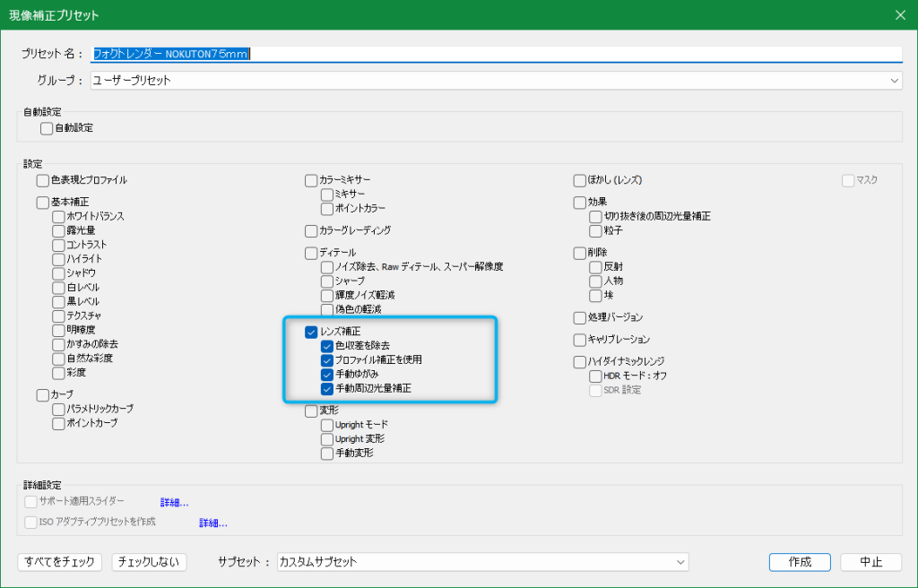Uncheck the レンズ補正 checkbox
The width and height of the screenshot is (918, 588).
click(x=312, y=332)
